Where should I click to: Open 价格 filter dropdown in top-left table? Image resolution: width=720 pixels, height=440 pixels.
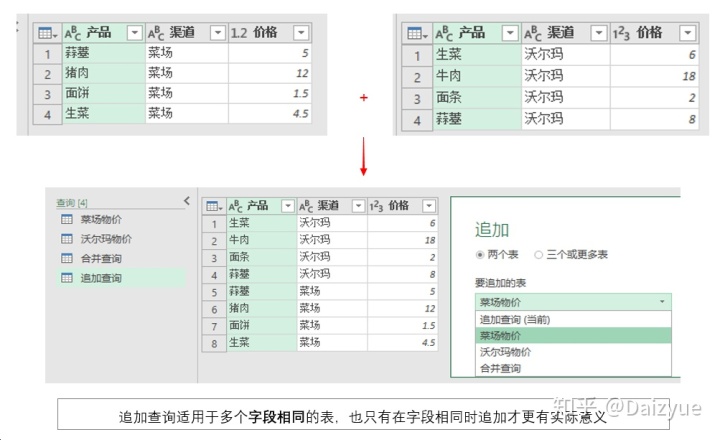click(x=301, y=33)
